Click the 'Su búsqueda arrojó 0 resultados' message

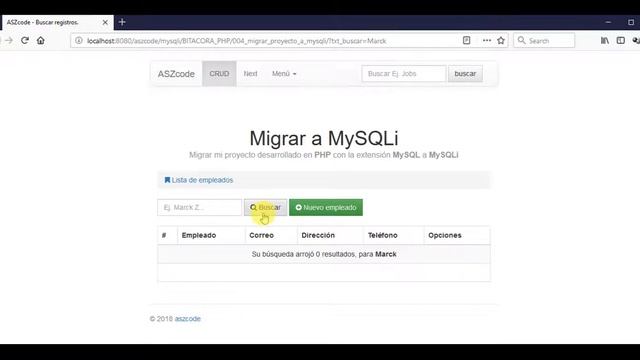pyautogui.click(x=324, y=254)
